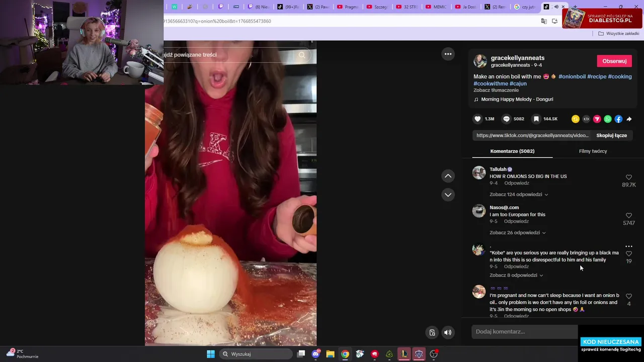Search related content using the magnifier icon
The width and height of the screenshot is (644, 362).
click(302, 55)
